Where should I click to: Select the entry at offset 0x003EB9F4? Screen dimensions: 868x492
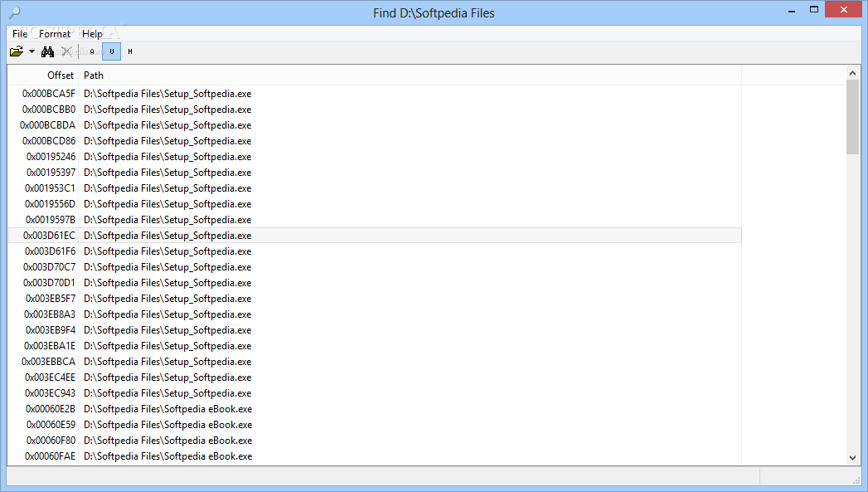[x=375, y=330]
